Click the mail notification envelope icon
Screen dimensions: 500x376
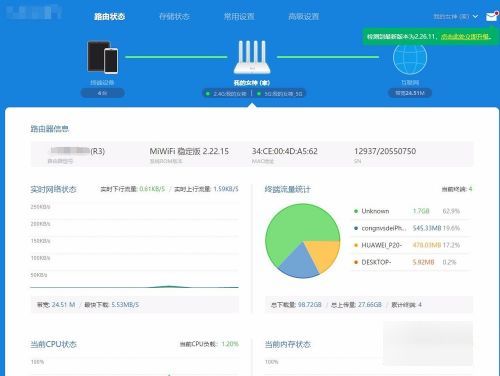click(x=492, y=16)
